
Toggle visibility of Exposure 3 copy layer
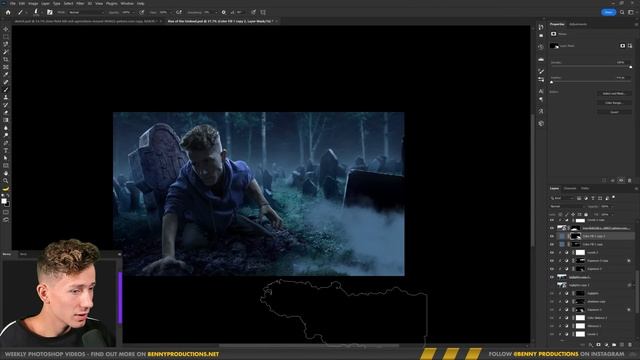pos(552,261)
